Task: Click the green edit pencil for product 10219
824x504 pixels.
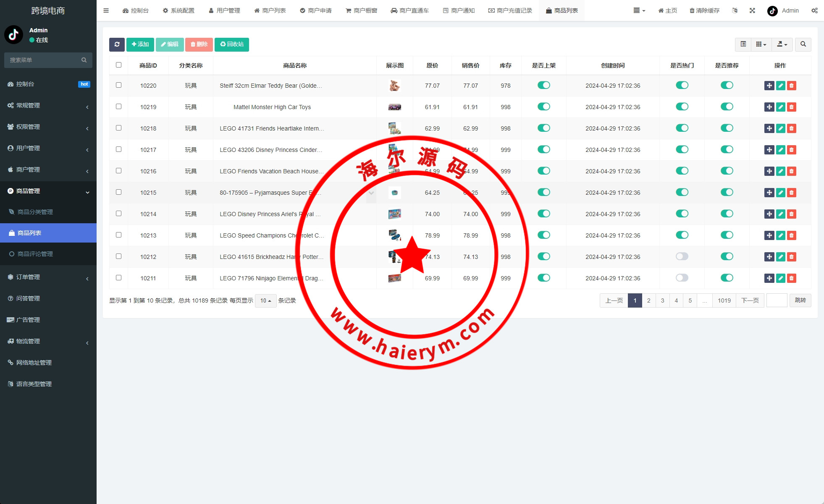Action: [x=780, y=107]
